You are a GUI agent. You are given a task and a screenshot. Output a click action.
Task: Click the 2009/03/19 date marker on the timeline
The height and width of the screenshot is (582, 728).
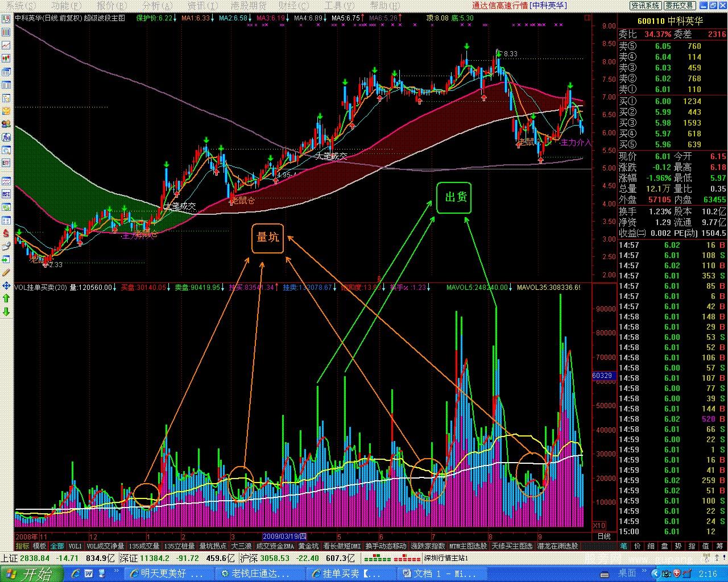[284, 536]
